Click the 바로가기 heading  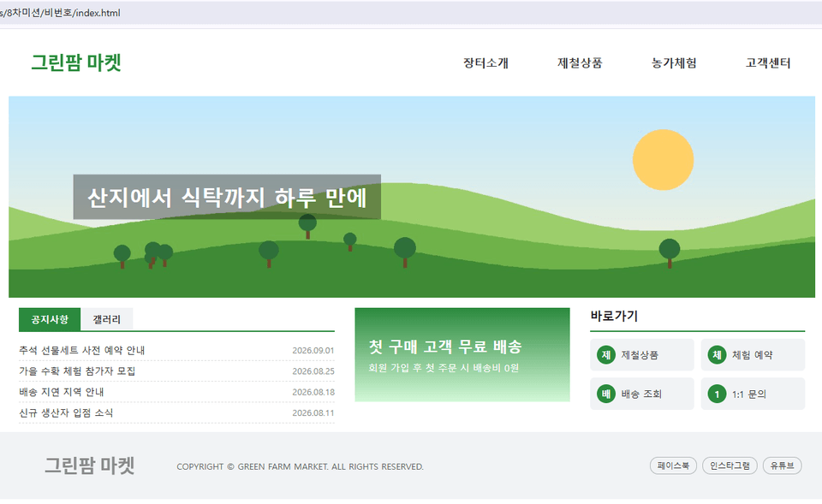pyautogui.click(x=614, y=316)
